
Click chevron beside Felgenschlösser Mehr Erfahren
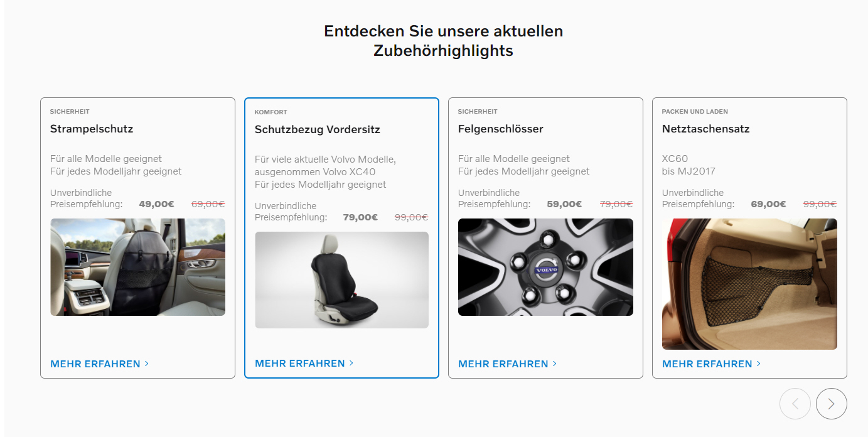pyautogui.click(x=555, y=364)
